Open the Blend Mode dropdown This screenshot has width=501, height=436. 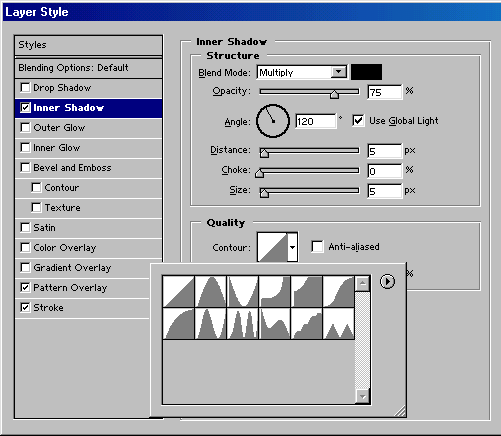coord(302,72)
